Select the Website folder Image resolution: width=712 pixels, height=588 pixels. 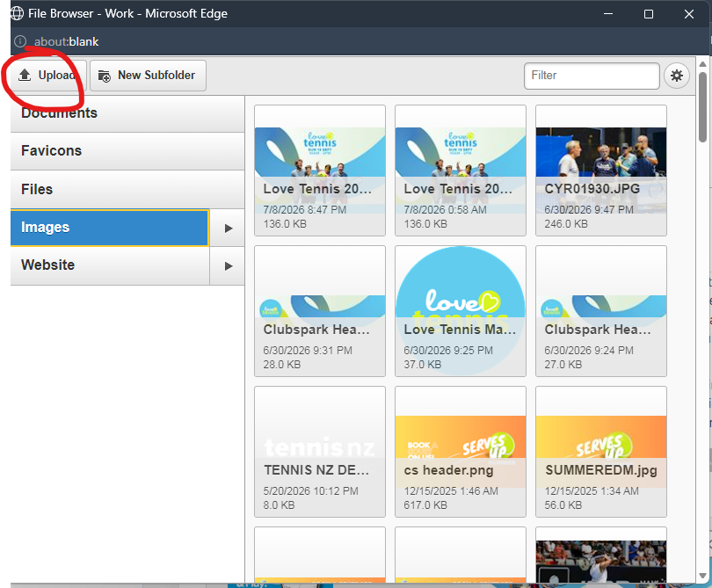click(x=109, y=265)
